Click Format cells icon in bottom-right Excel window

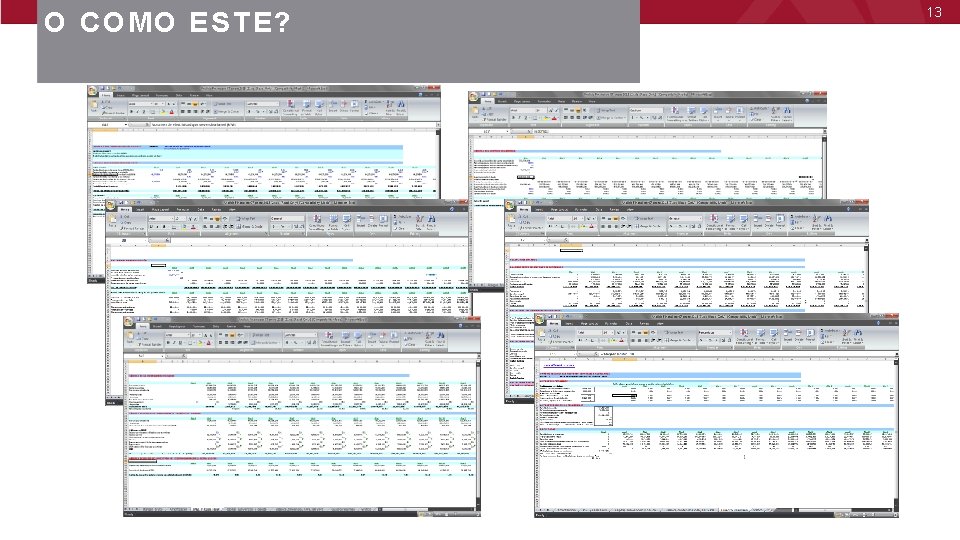click(x=810, y=336)
